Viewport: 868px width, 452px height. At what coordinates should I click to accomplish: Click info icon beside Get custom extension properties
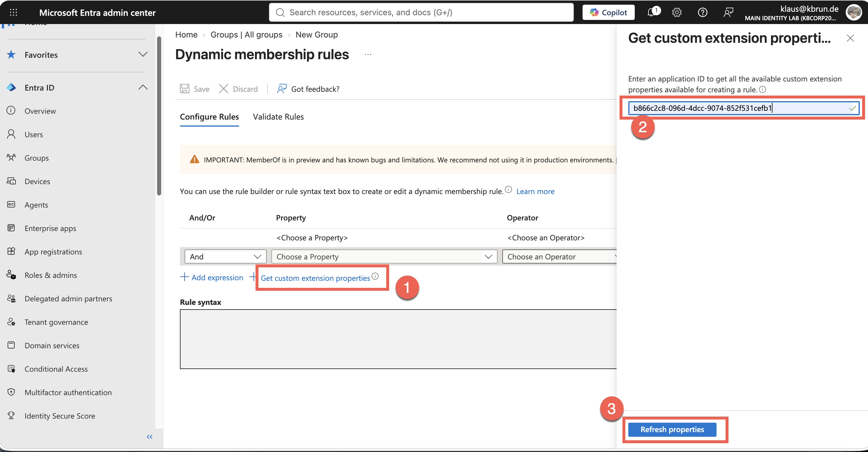click(x=375, y=276)
